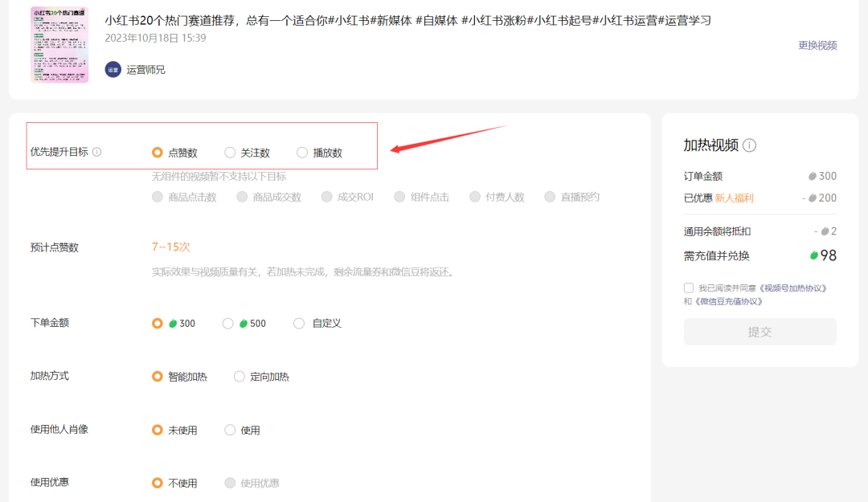Open the 《微信豆充值协议》 link
Screen dimensions: 868x502
tap(728, 301)
